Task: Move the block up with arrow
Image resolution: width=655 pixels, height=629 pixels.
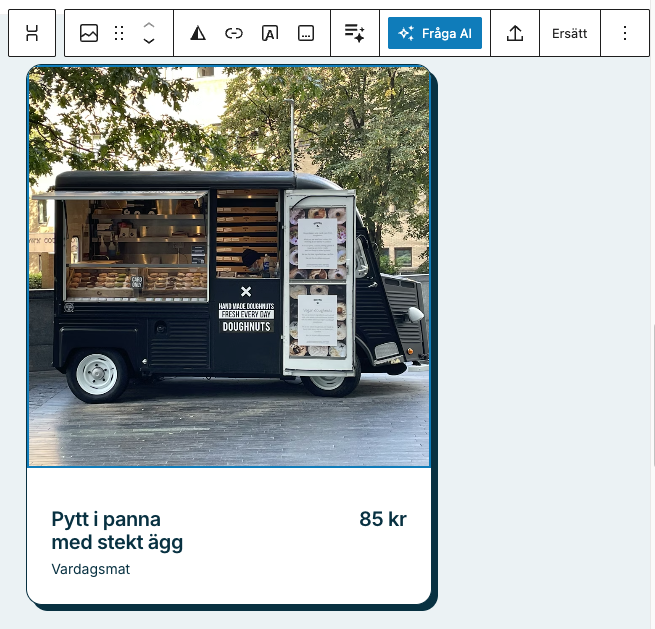Action: pos(149,25)
